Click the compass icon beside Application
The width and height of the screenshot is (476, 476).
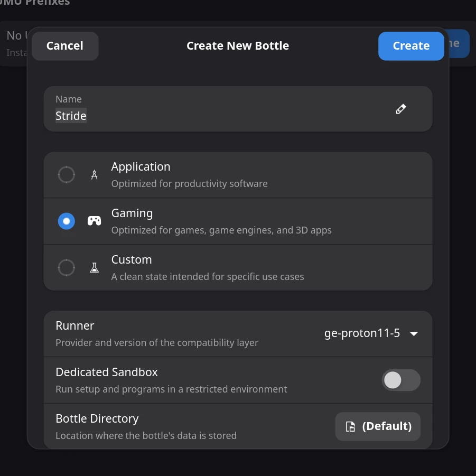(94, 174)
